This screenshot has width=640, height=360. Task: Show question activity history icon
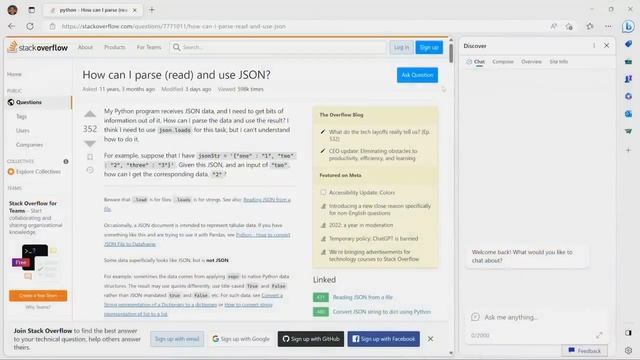[90, 170]
